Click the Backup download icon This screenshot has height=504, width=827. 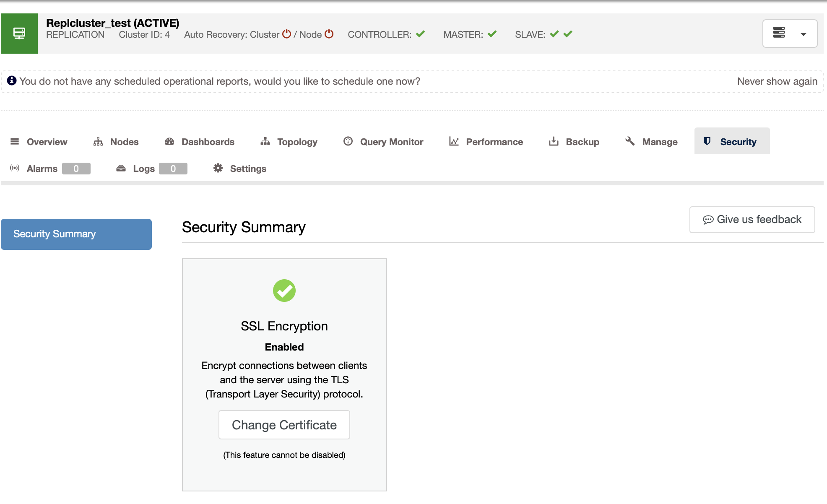(554, 141)
